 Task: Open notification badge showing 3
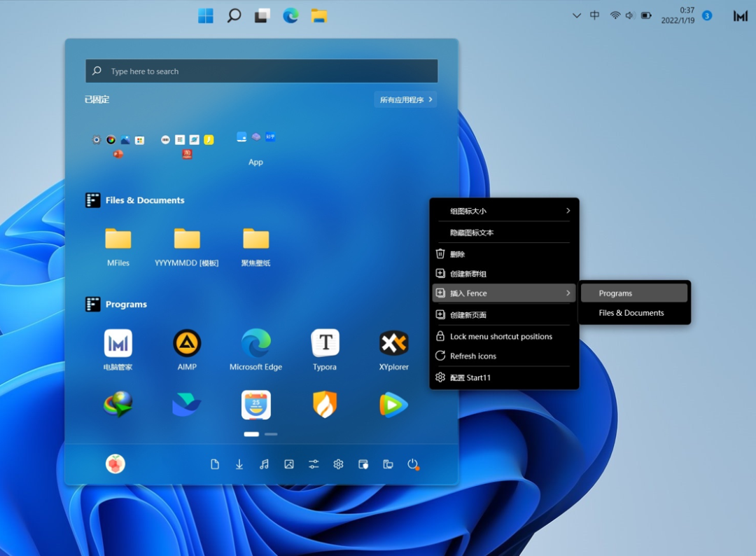tap(707, 15)
